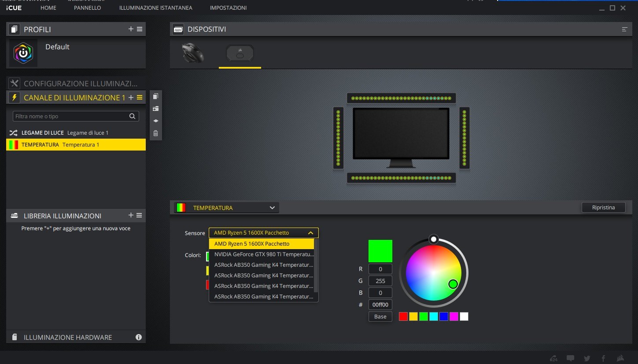Screen dimensions: 638x364
Task: Click the DISPOSITIVI keyboard icon
Action: click(x=178, y=29)
